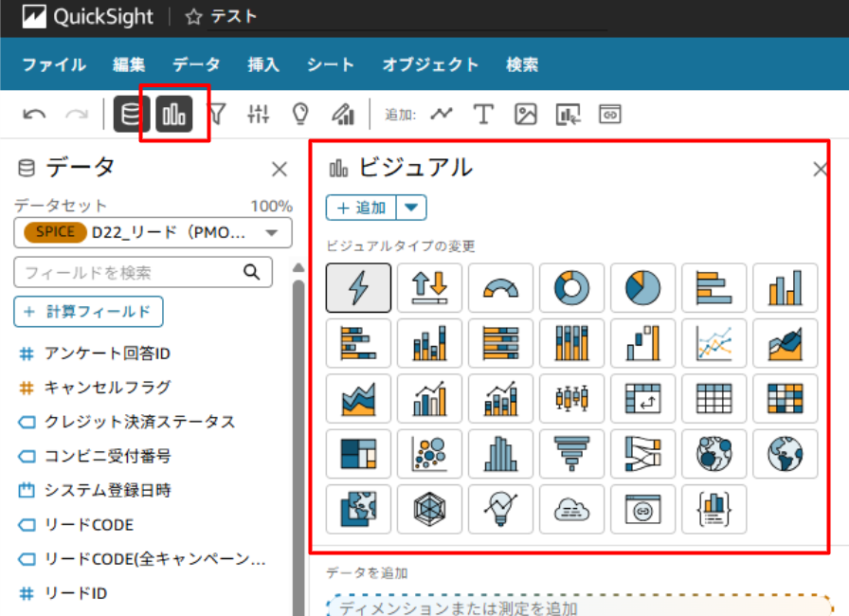Toggle the Visuals pane toolbar button
Screen dimensions: 849x616
(173, 115)
